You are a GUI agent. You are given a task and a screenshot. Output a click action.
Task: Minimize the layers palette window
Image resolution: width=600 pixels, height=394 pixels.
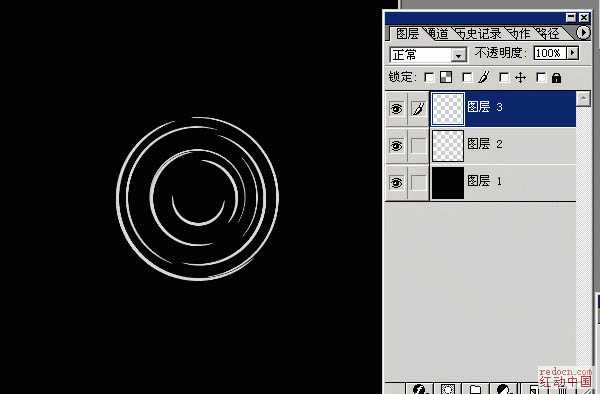571,17
